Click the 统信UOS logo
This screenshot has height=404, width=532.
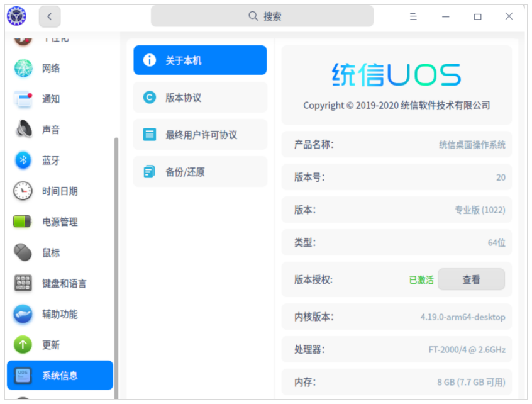click(396, 74)
